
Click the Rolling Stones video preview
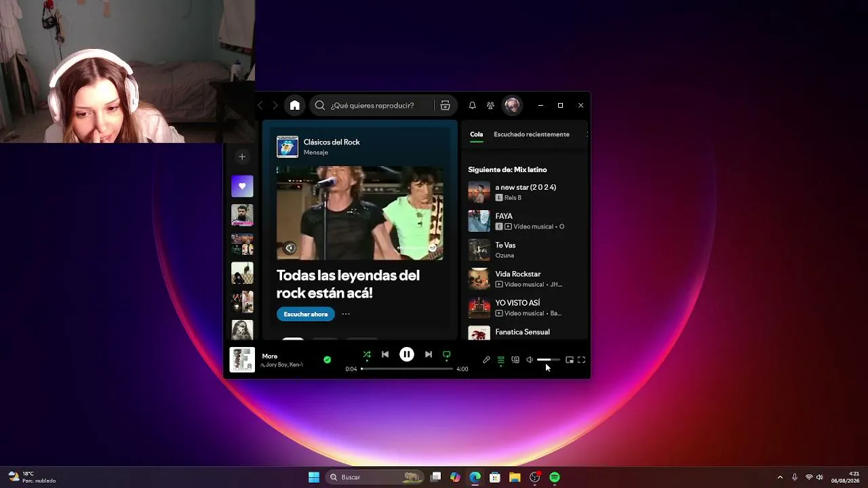click(360, 213)
